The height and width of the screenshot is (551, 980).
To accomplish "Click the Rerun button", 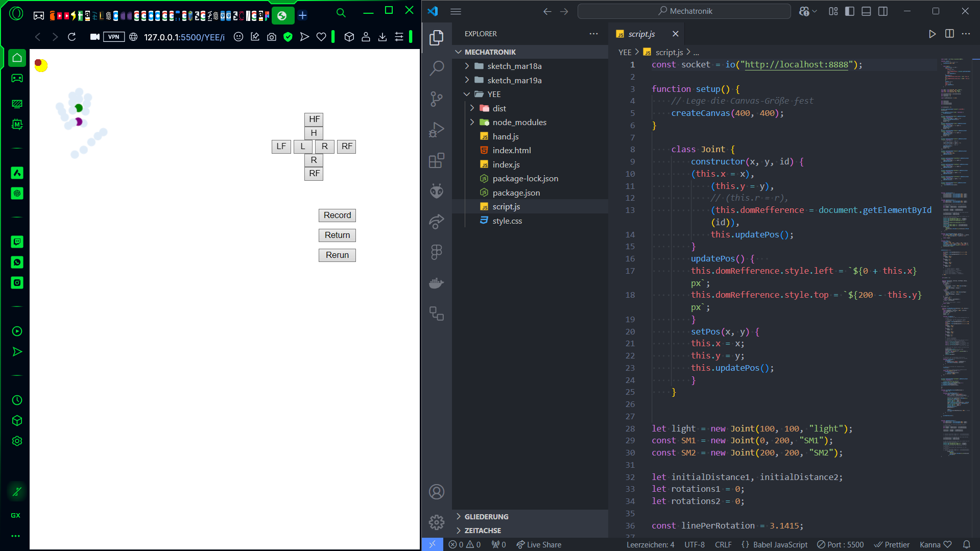I will (337, 255).
